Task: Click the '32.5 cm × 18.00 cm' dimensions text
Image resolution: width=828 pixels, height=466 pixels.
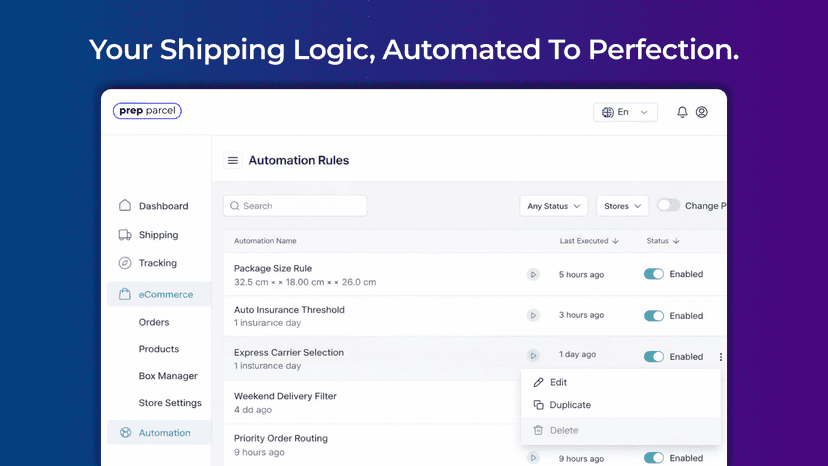Action: click(305, 282)
